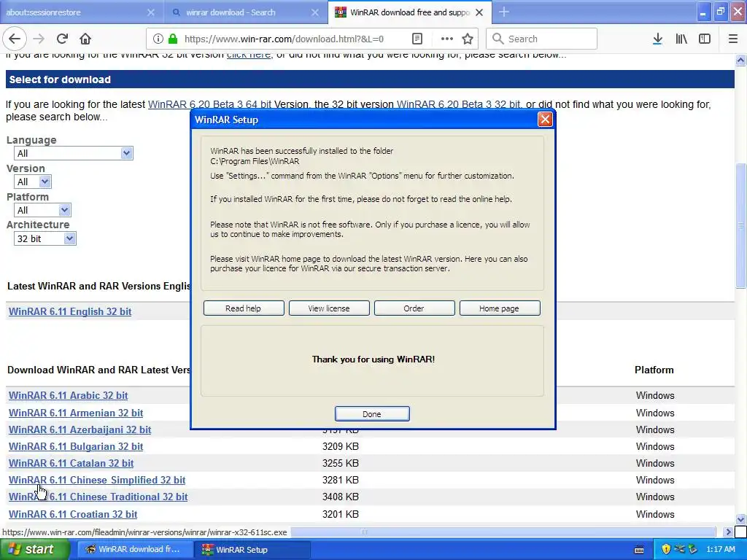Open the Firefox home page icon
The height and width of the screenshot is (560, 747).
point(85,39)
